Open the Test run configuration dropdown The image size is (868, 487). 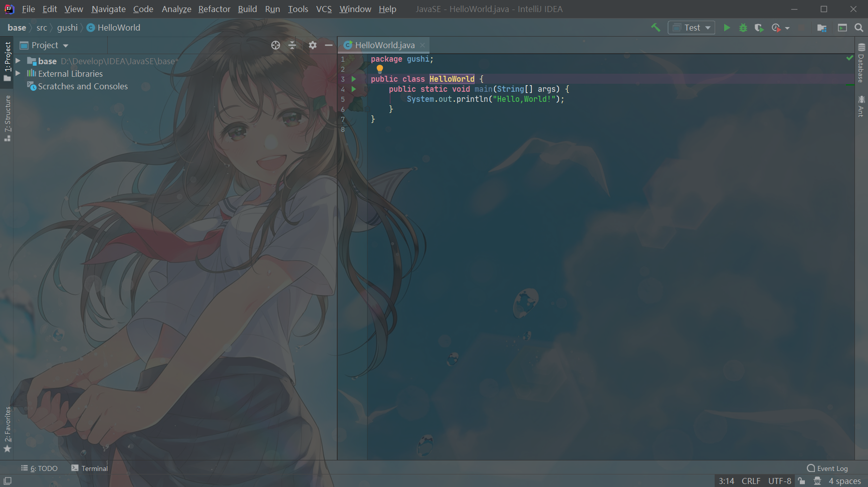[692, 28]
